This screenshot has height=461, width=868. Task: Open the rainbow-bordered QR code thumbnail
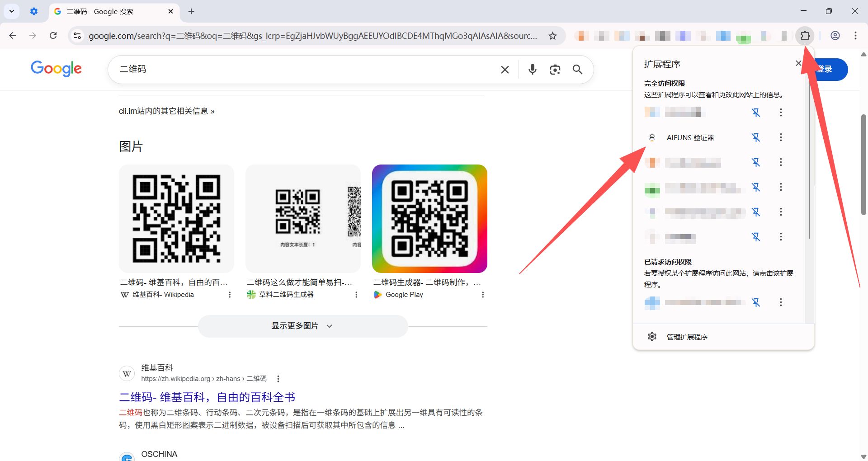(429, 219)
